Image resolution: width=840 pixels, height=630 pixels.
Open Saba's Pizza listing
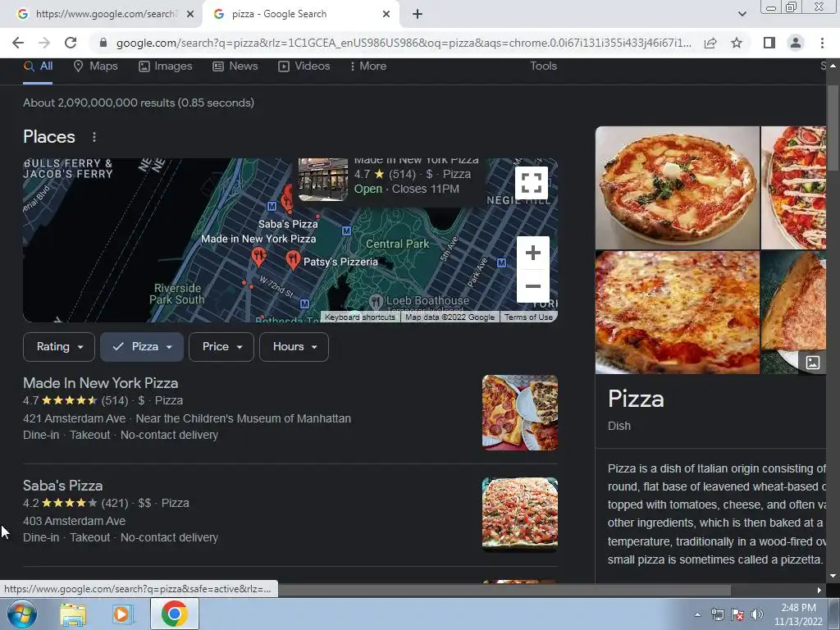click(x=62, y=486)
